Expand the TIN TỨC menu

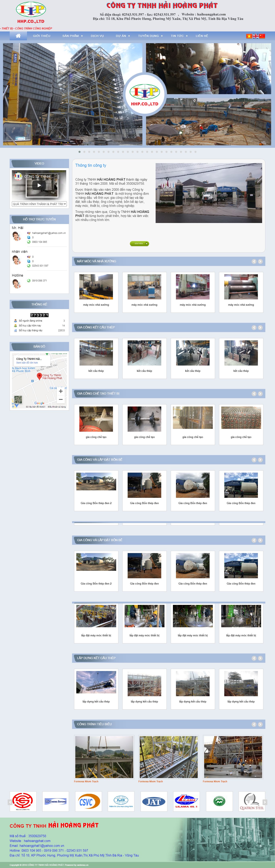(179, 36)
